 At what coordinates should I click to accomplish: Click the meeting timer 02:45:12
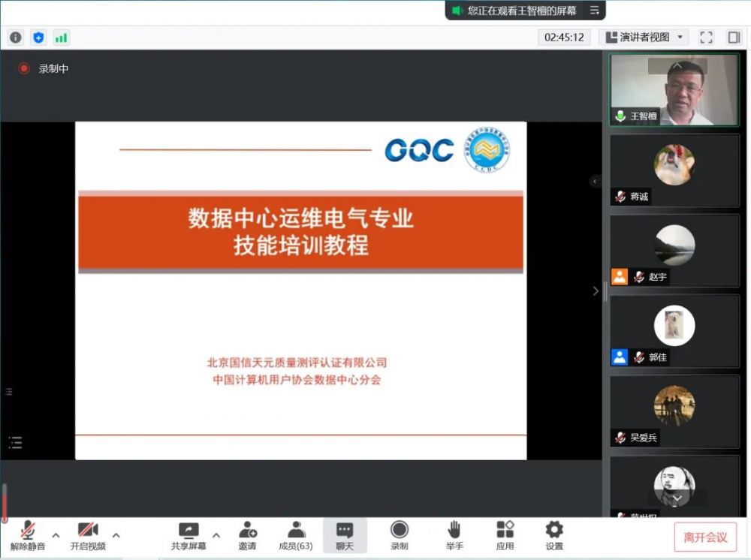[564, 38]
